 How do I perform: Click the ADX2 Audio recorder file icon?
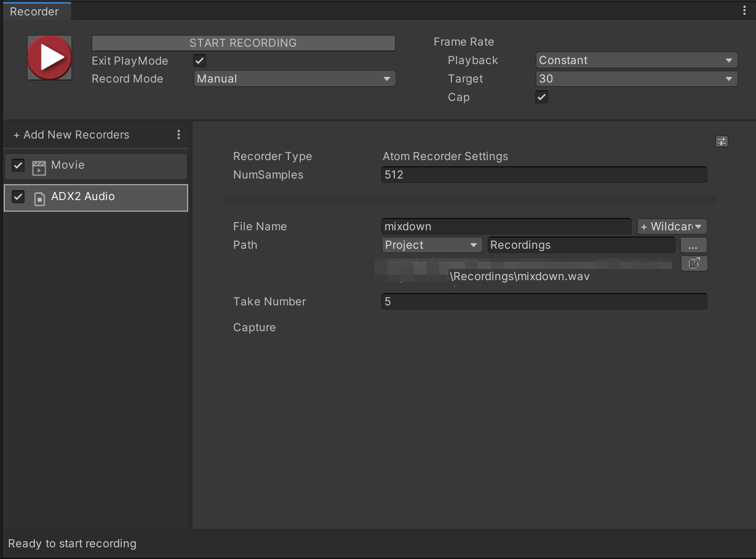39,198
